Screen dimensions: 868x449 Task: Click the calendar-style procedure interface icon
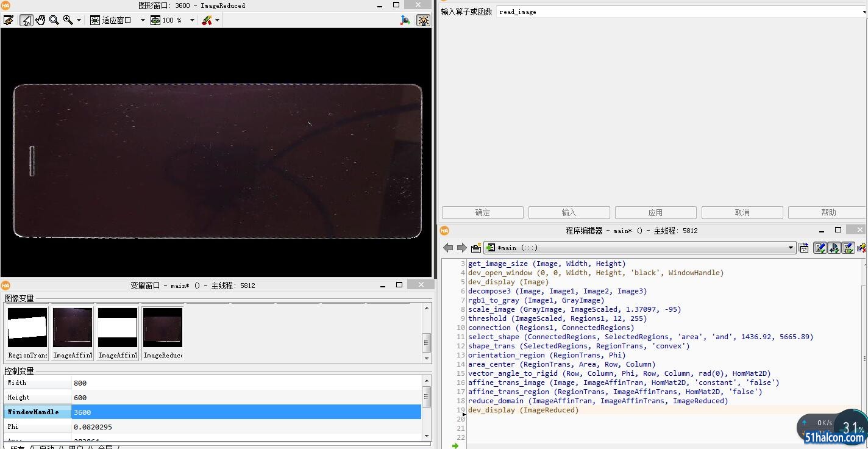803,248
